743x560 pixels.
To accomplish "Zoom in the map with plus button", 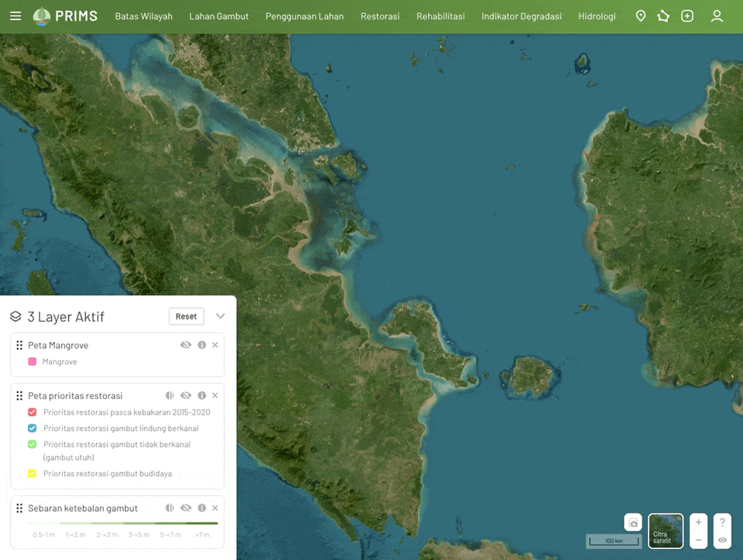I will click(698, 522).
